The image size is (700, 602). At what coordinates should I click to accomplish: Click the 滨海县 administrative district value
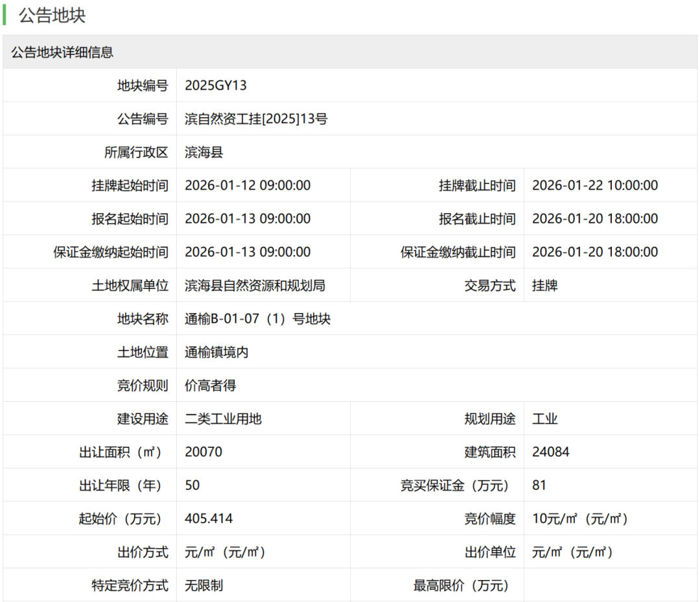click(204, 152)
